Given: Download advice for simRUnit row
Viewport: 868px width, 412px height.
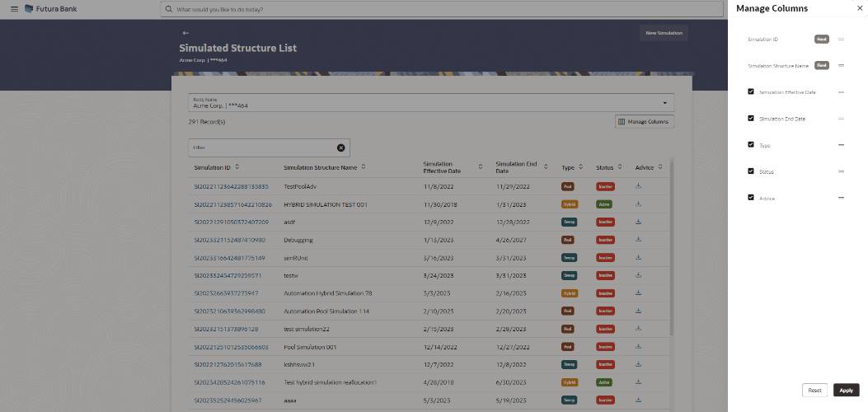Looking at the screenshot, I should click(x=638, y=257).
